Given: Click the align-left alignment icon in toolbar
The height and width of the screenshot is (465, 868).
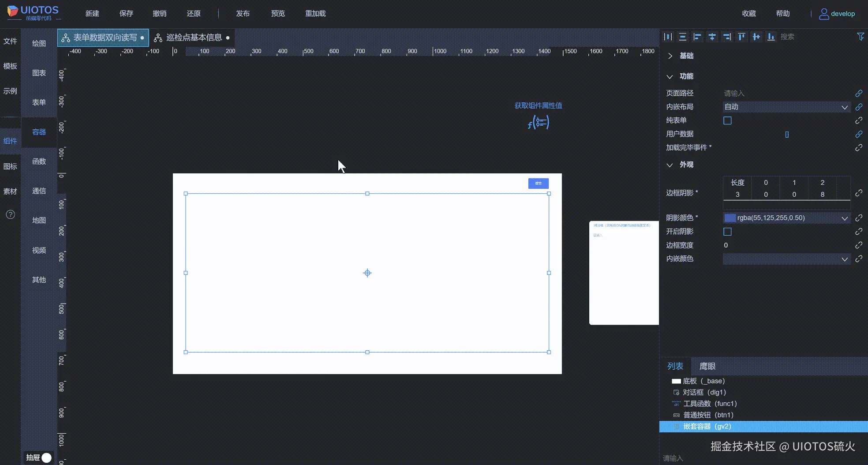Looking at the screenshot, I should point(697,37).
